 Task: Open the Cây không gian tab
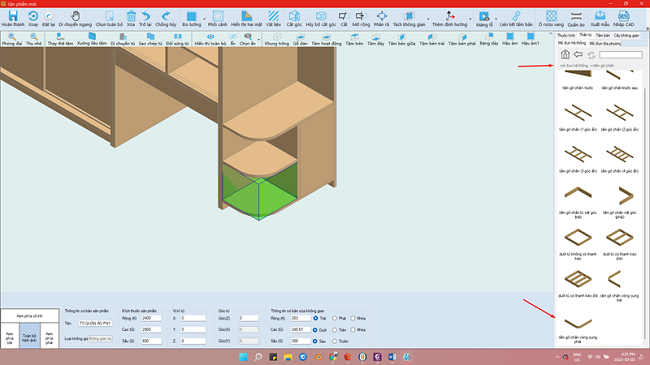click(626, 36)
